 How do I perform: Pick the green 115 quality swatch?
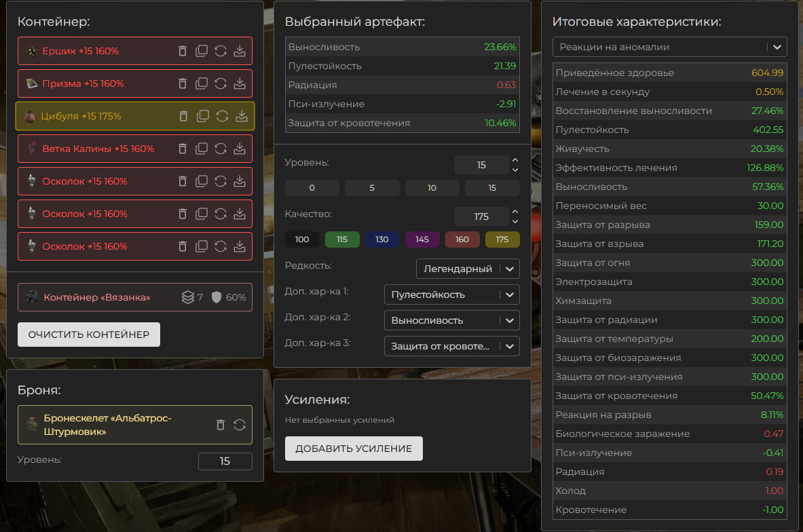tap(342, 240)
